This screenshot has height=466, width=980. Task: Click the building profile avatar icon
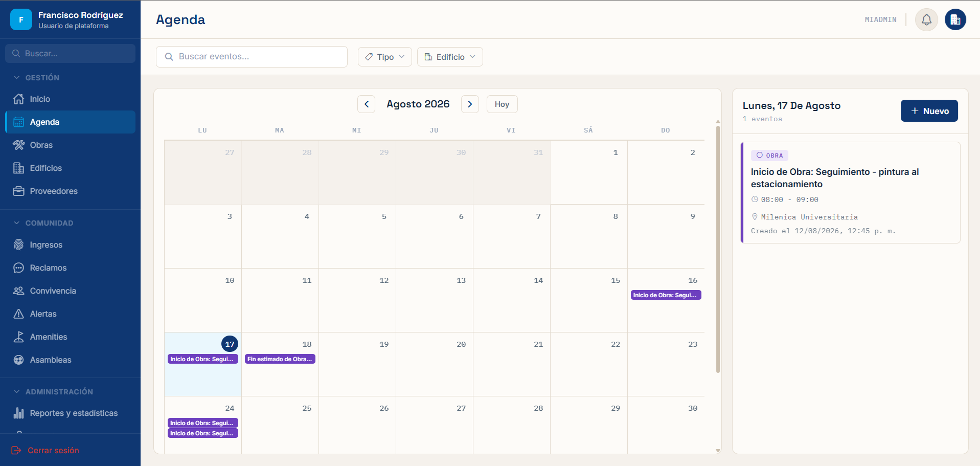pyautogui.click(x=955, y=20)
